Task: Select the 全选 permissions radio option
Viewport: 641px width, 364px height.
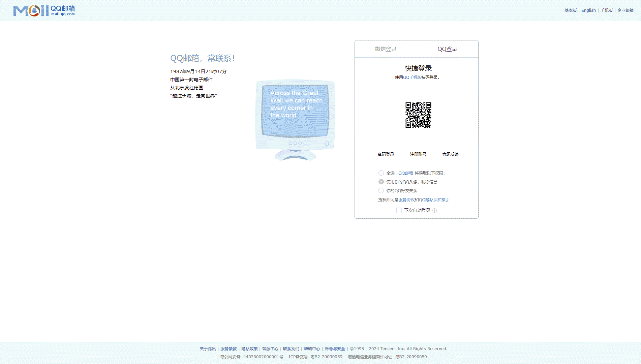Action: click(381, 173)
